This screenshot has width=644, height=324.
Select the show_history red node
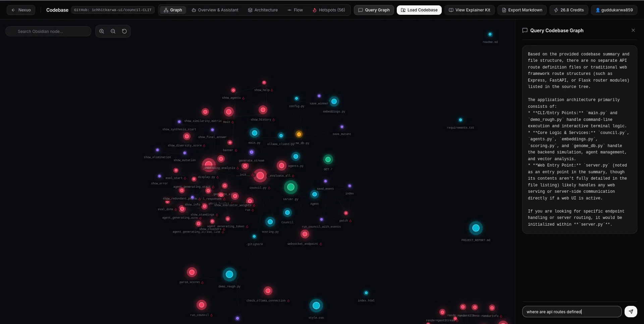point(263,110)
